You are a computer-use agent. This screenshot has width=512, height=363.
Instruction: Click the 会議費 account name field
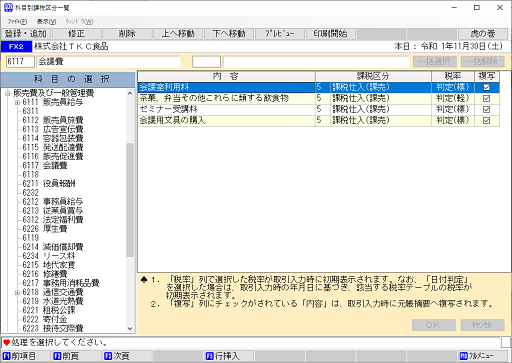click(x=109, y=62)
